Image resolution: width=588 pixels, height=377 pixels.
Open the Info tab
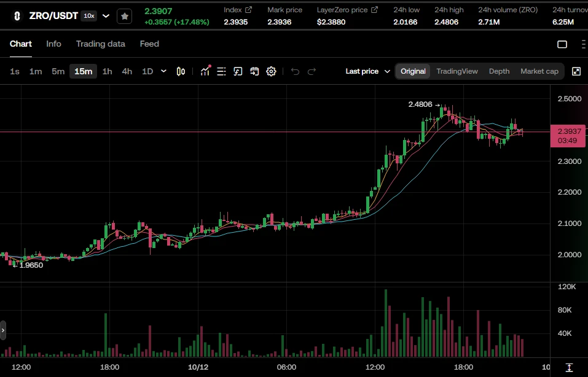pos(53,44)
